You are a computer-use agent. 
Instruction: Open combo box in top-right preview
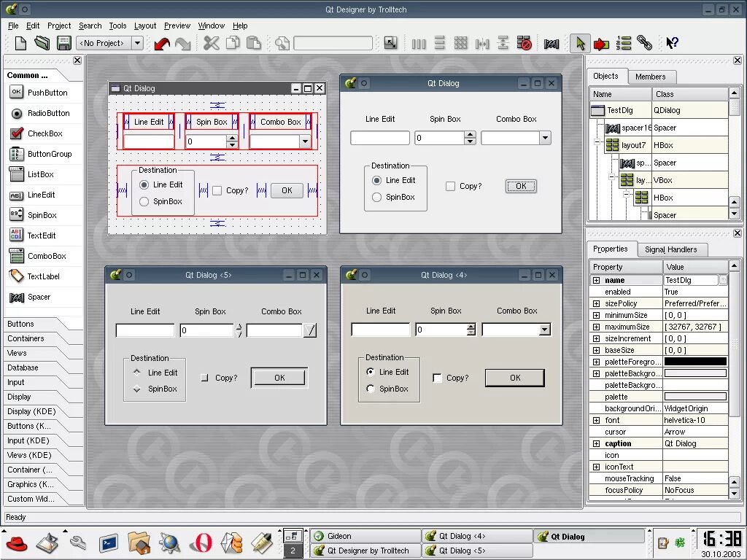pos(545,138)
